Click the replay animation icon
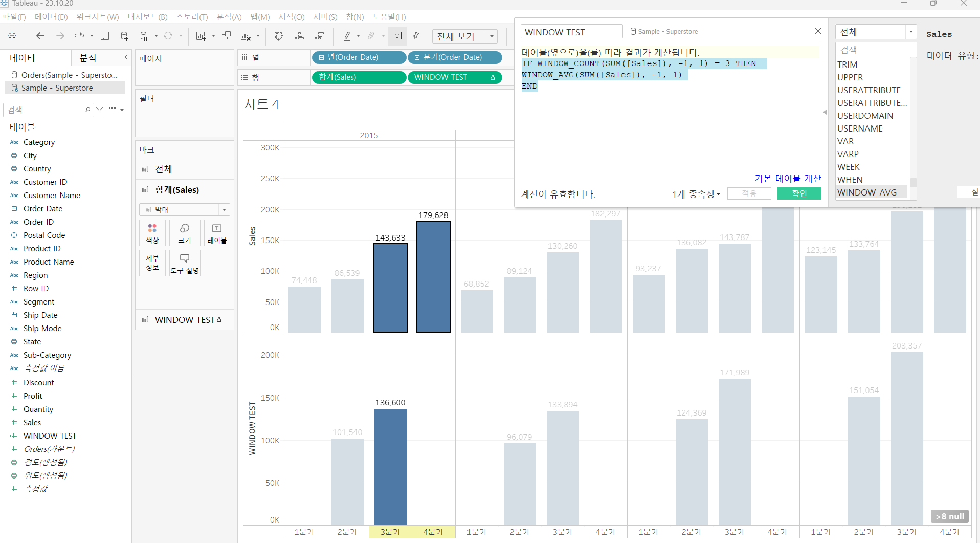 79,36
